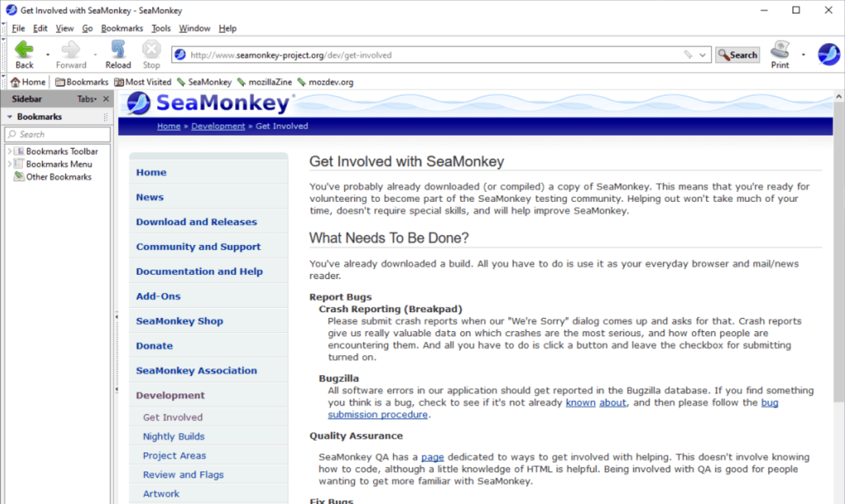Screen dimensions: 845x504
Task: Open the Window menu
Action: pyautogui.click(x=195, y=29)
